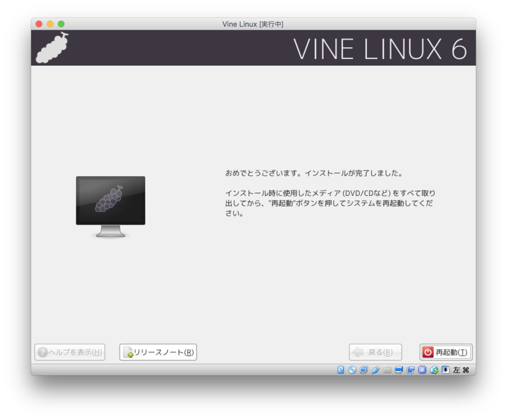Click the green zoom window button

click(61, 24)
